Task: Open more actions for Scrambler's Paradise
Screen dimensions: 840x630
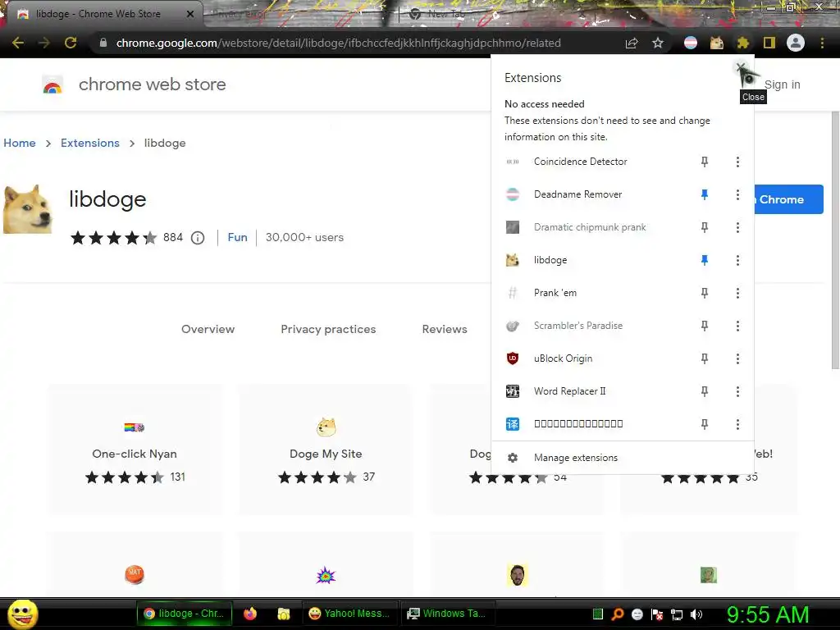Action: coord(737,326)
